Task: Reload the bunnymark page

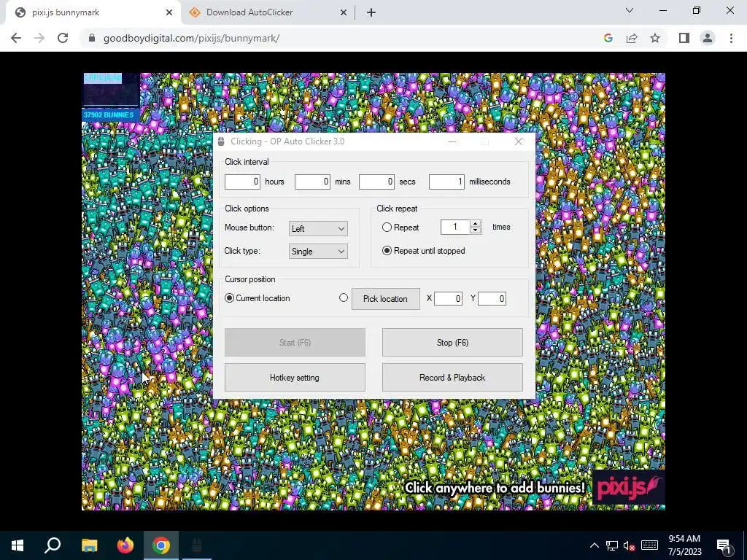Action: pos(63,38)
